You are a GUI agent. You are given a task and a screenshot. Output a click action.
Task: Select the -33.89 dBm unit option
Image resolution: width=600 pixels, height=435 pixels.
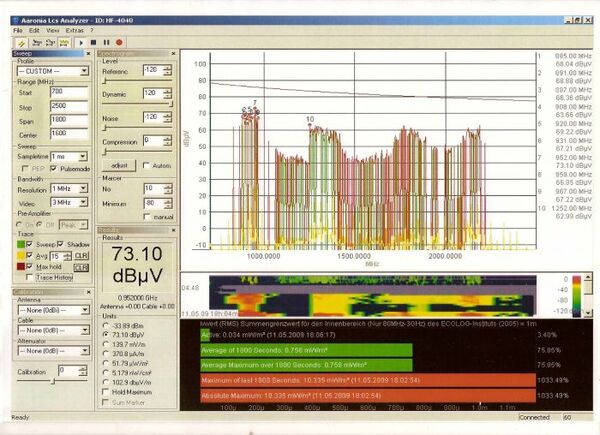pyautogui.click(x=106, y=326)
